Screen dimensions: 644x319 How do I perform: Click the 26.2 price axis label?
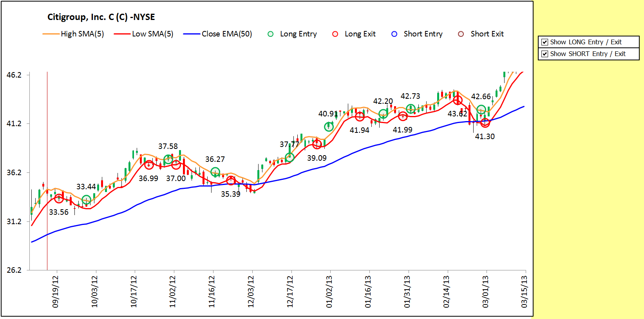tap(14, 270)
